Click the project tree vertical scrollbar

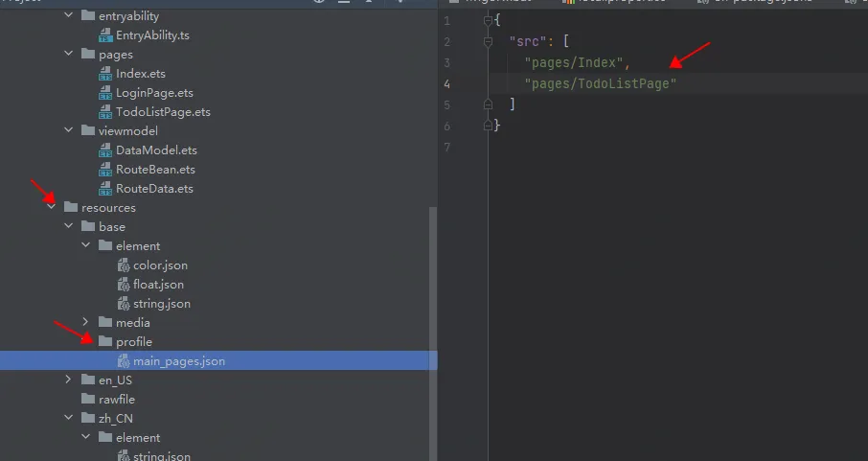point(433,334)
